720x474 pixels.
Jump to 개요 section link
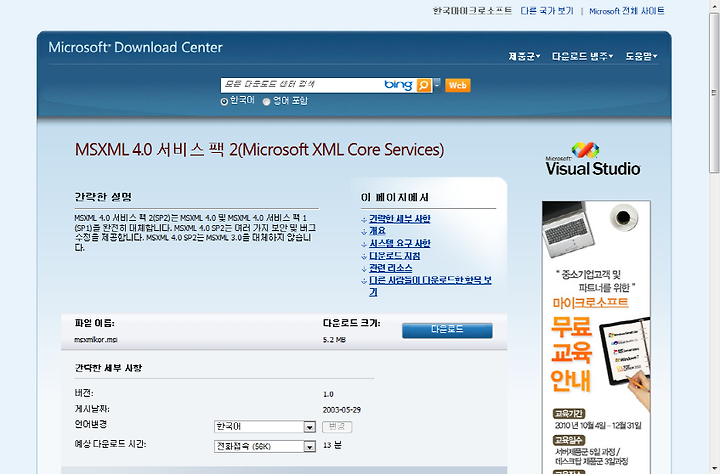[377, 231]
